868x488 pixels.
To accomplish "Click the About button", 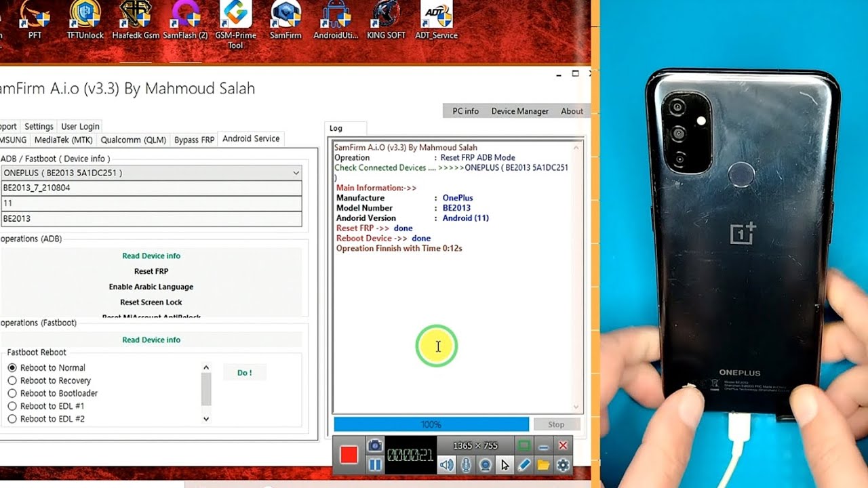I will click(572, 111).
